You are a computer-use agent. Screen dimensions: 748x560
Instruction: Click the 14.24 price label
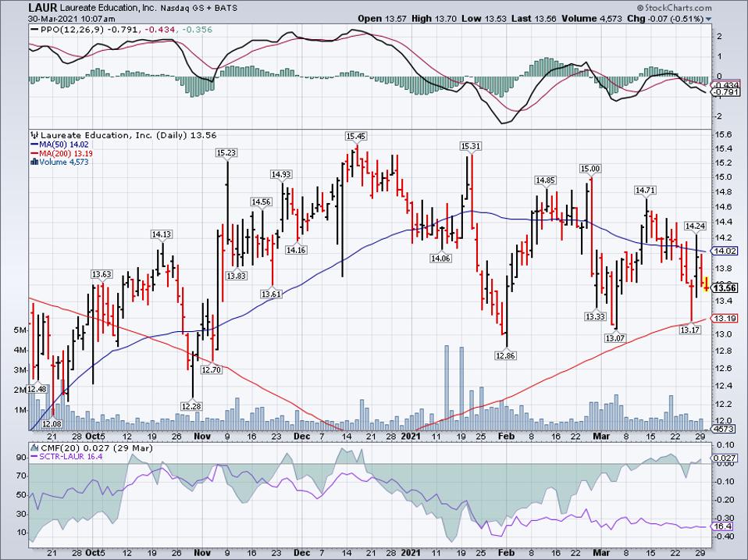[x=695, y=226]
